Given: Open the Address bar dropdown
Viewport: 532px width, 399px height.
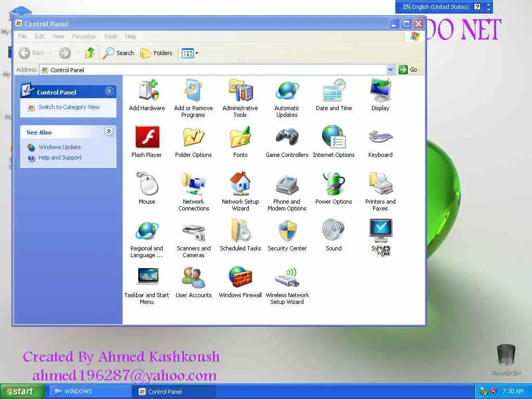Looking at the screenshot, I should 391,70.
